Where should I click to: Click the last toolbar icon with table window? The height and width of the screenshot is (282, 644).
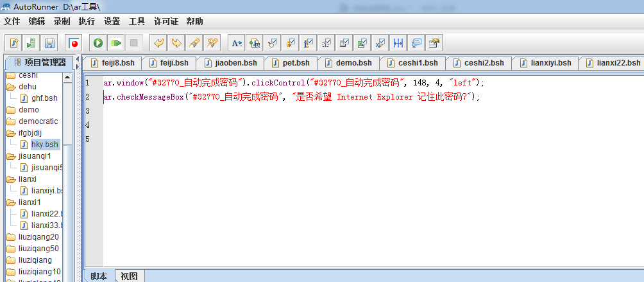click(x=434, y=42)
